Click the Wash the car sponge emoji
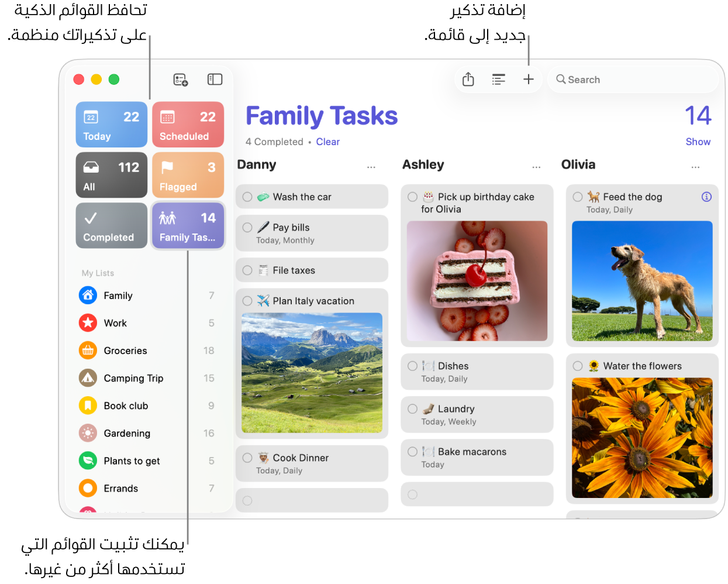The image size is (728, 584). [264, 197]
